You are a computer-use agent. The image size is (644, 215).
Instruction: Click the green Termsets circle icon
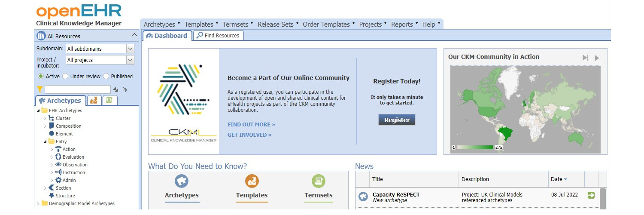[319, 181]
